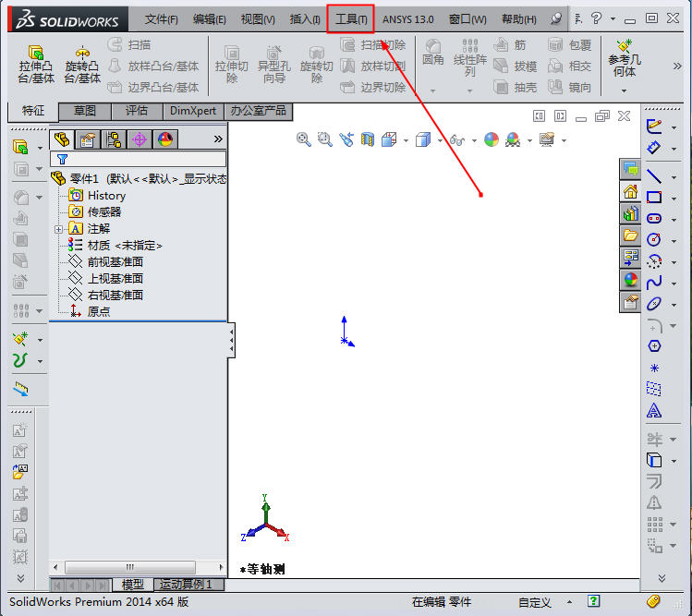Expand the 注解 annotations tree node
The image size is (692, 616).
(x=59, y=229)
